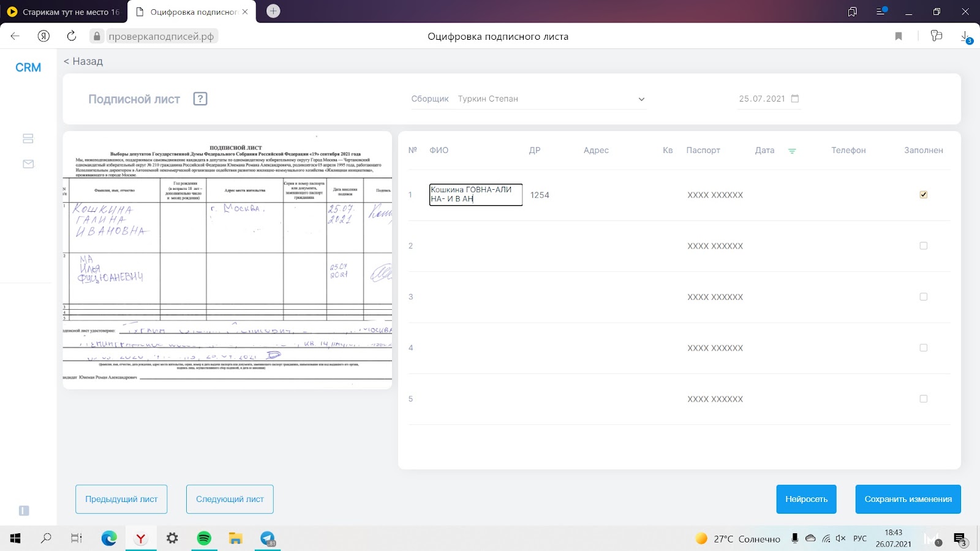Open the Edge browser taskbar icon
The width and height of the screenshot is (980, 551).
(109, 539)
